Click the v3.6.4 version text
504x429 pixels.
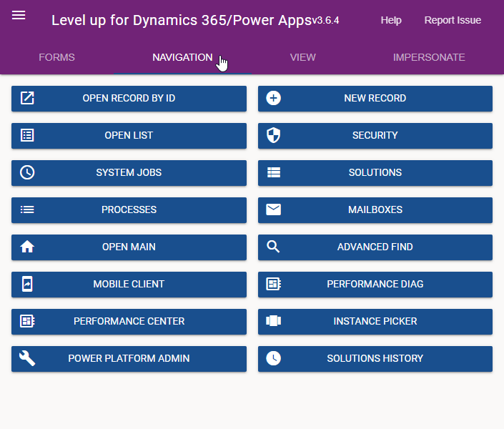click(x=325, y=21)
